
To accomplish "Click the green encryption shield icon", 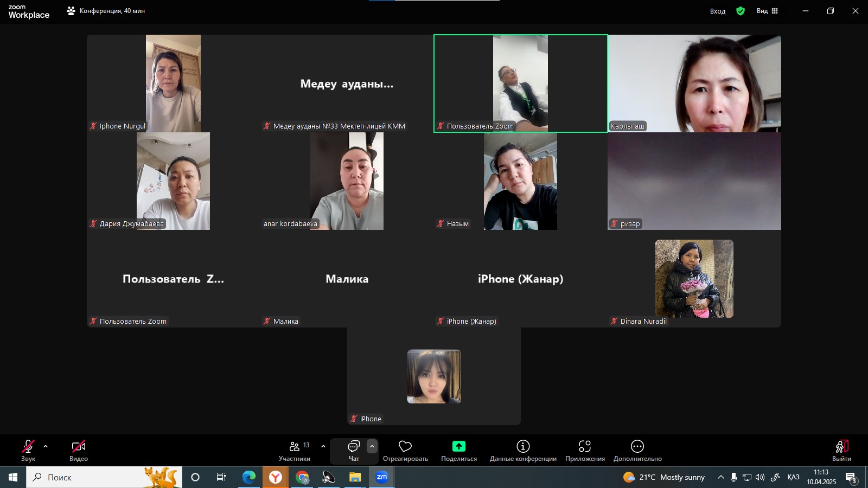I will [x=741, y=11].
